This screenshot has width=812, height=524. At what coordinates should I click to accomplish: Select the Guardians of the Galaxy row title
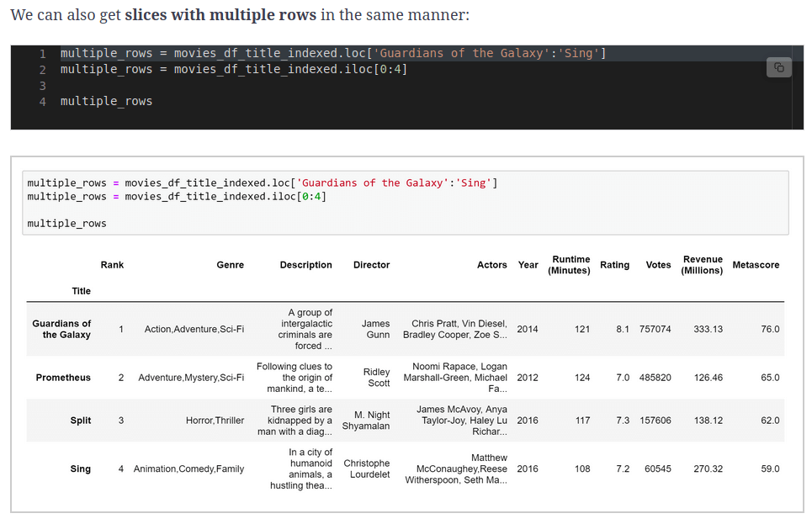point(61,330)
